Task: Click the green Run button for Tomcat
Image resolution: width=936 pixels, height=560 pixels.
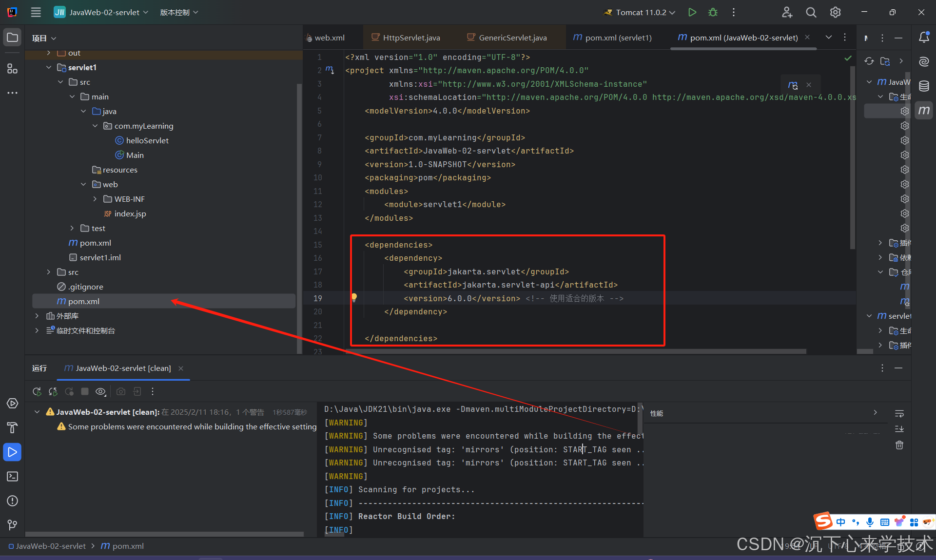Action: [692, 12]
